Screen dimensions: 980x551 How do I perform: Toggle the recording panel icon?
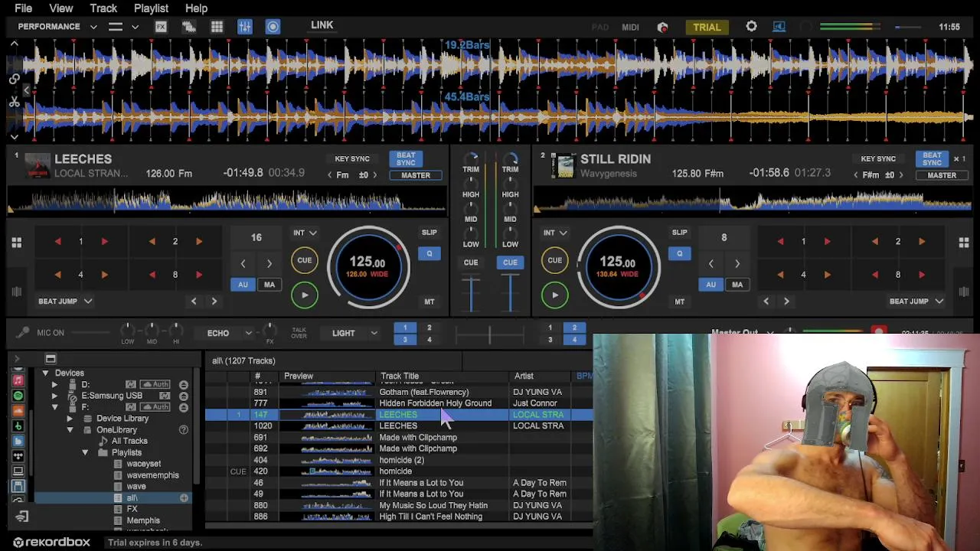point(273,27)
